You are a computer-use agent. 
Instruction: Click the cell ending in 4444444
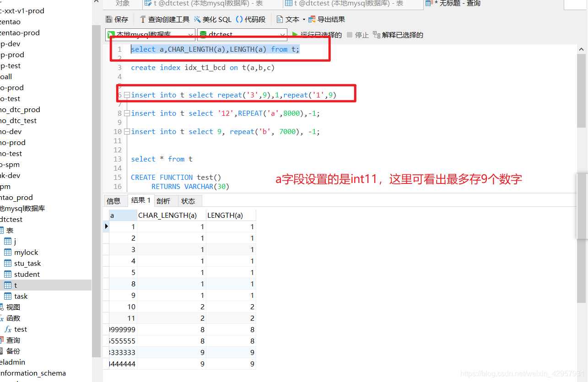pyautogui.click(x=123, y=364)
